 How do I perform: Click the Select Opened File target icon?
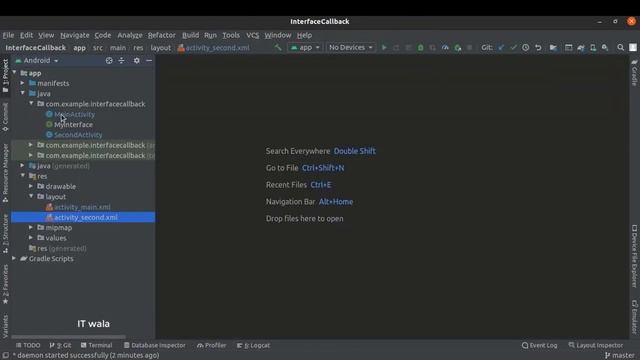click(109, 60)
